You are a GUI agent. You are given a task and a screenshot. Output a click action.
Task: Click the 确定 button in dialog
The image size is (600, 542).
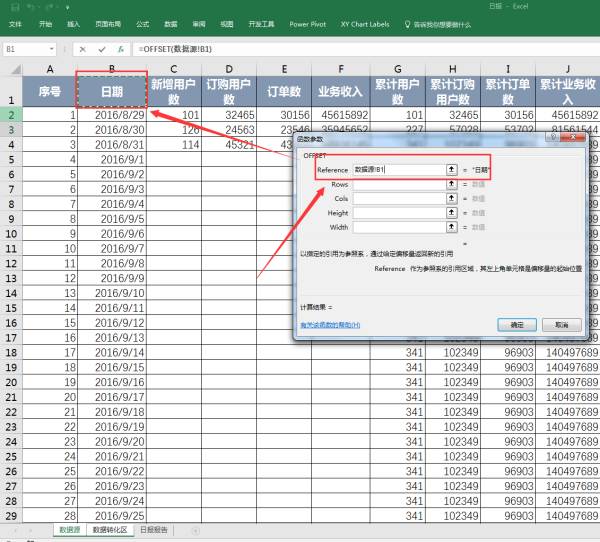[x=517, y=325]
